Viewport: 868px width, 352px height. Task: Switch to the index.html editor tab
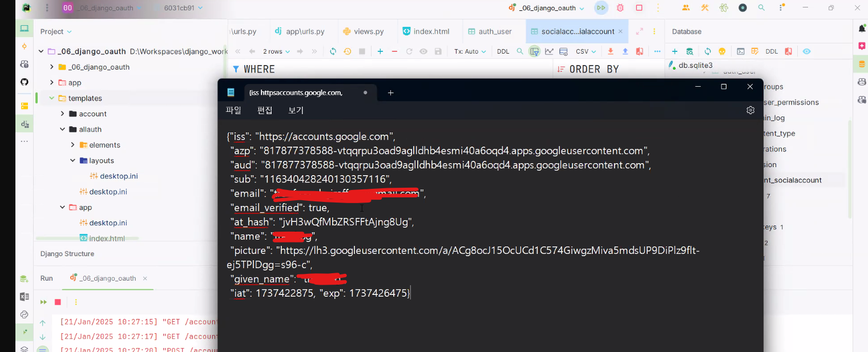[426, 31]
